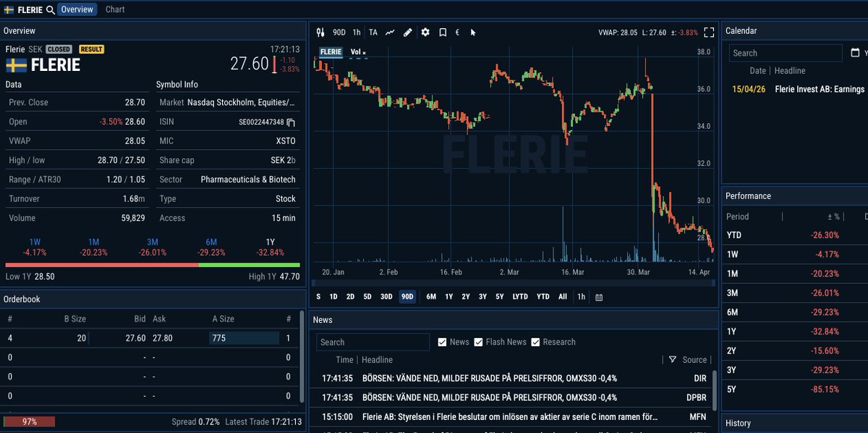Click the 6M -29.23% performance value under Overview

(x=211, y=253)
